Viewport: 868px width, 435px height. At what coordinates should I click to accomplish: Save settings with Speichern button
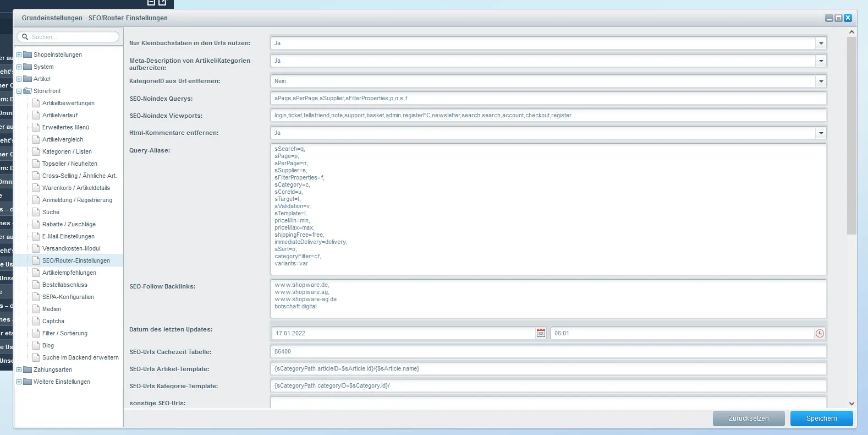(821, 418)
